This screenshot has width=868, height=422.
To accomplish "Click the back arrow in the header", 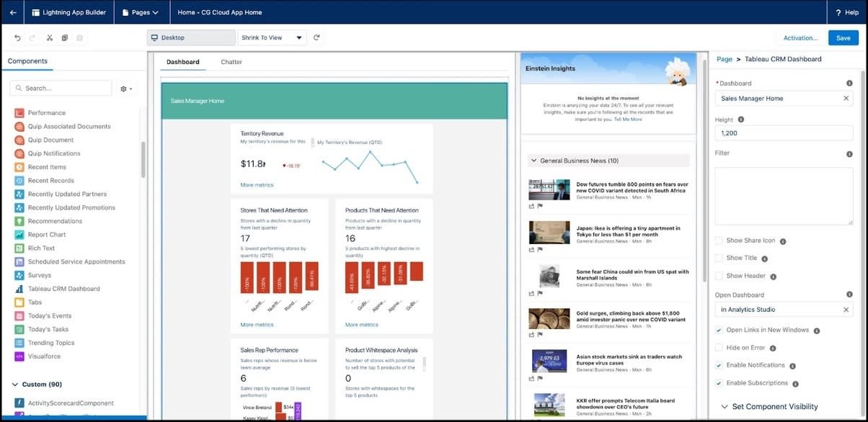I will [x=12, y=12].
